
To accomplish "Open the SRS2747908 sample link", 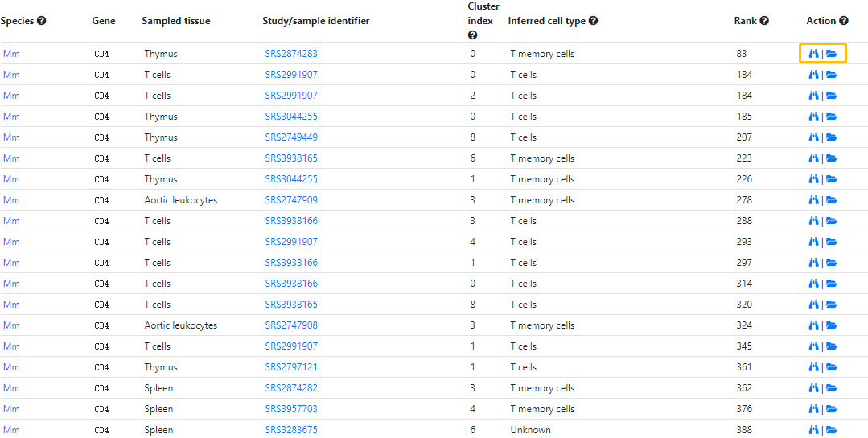I will click(291, 325).
